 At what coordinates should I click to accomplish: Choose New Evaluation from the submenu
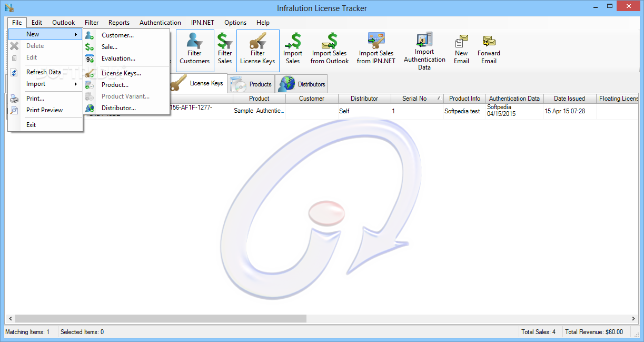pos(126,58)
